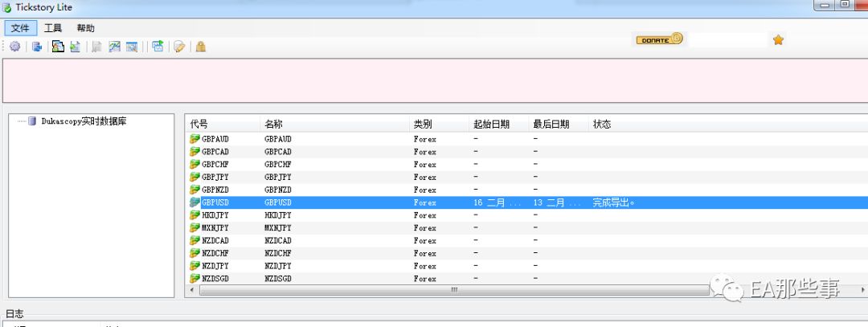
Task: Click the blank field next to DONATE
Action: 727,39
